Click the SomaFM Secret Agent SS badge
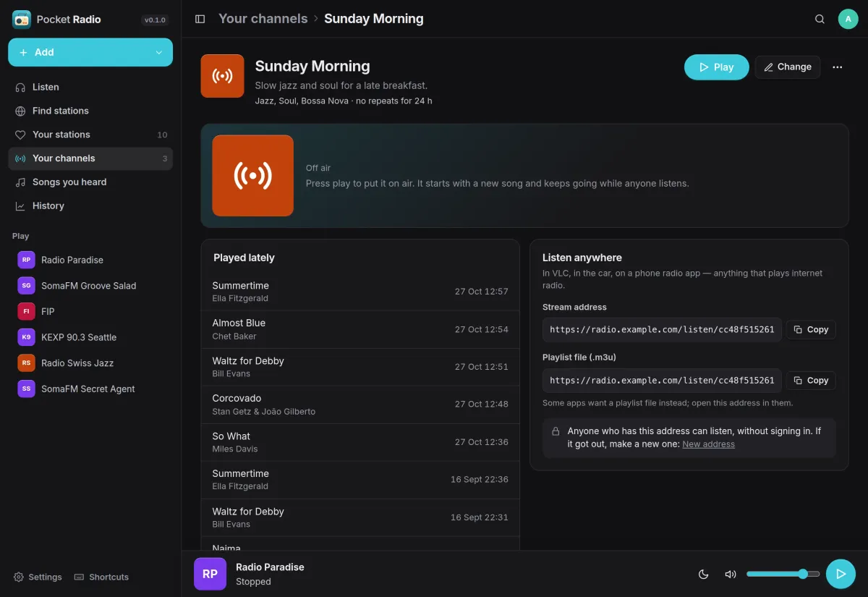 point(26,389)
